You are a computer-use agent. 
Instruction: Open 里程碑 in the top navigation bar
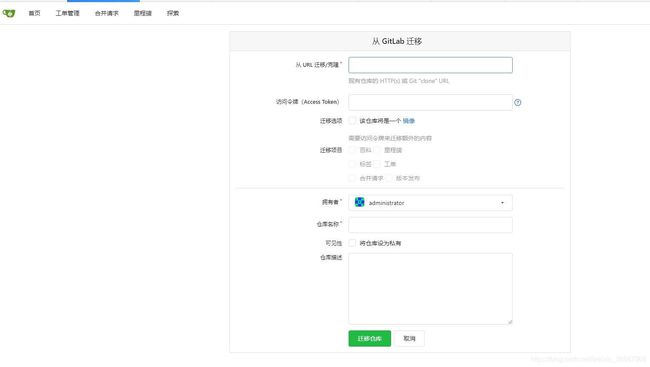pos(143,13)
